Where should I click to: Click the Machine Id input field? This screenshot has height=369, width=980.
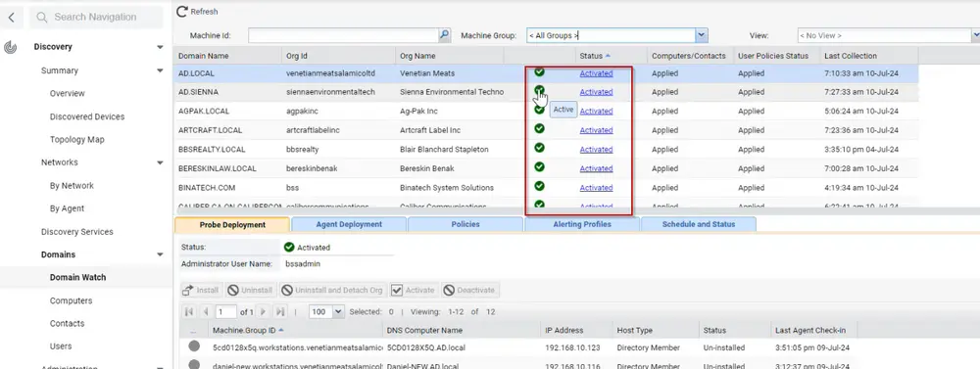pos(343,35)
